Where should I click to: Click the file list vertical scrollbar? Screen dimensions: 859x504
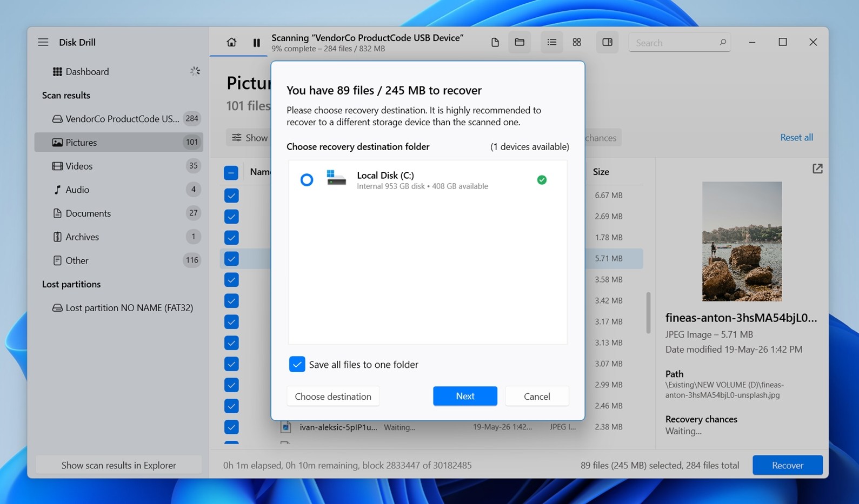[x=648, y=313]
